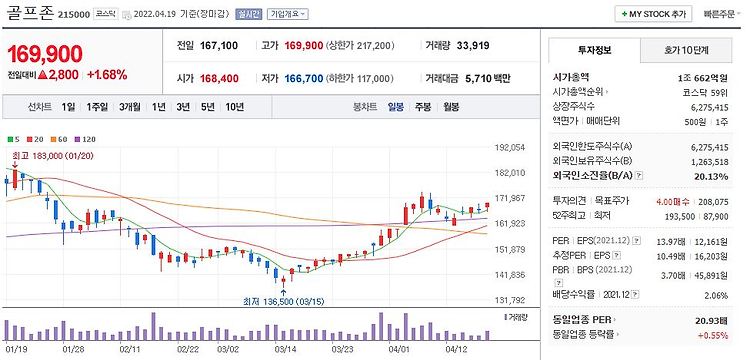Viewport: 750px width, 360px height.
Task: Select the 3년 line chart period
Action: pyautogui.click(x=183, y=107)
